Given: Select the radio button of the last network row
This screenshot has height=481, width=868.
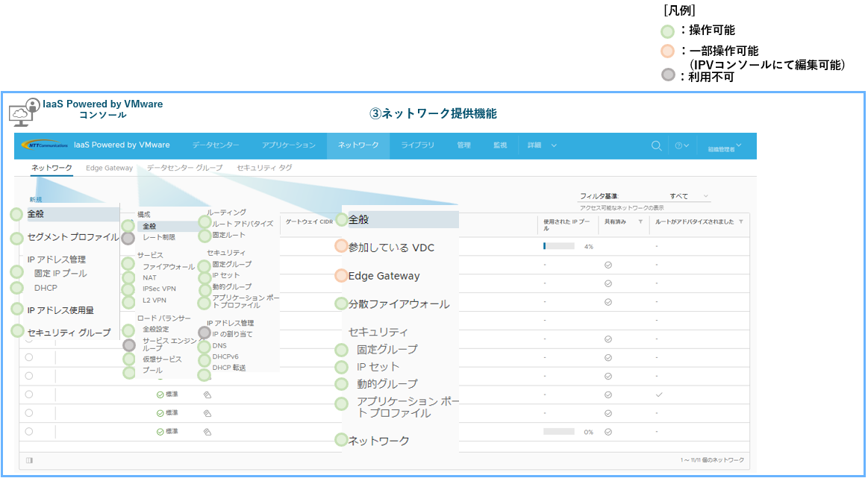Looking at the screenshot, I should (29, 432).
